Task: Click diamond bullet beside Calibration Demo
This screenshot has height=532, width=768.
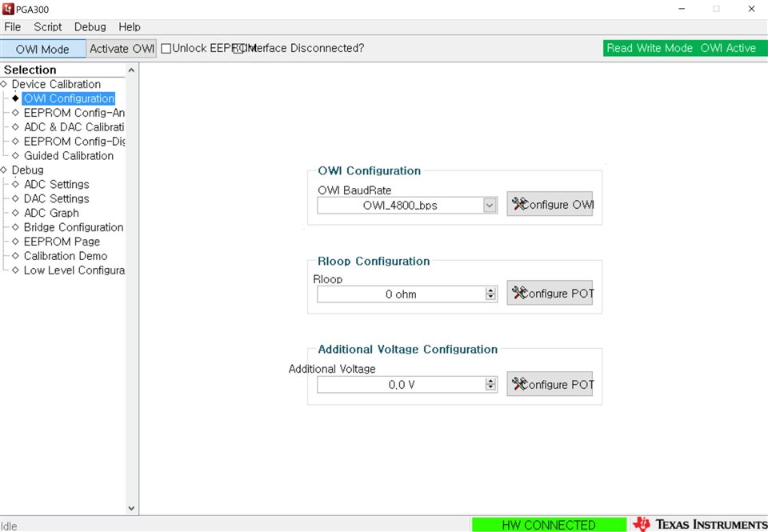Action: [x=15, y=256]
